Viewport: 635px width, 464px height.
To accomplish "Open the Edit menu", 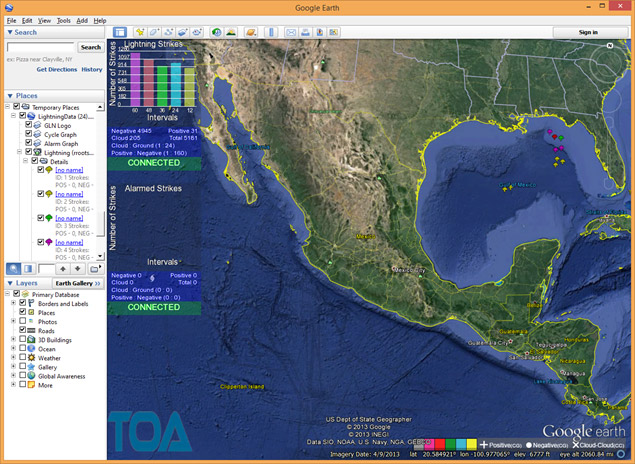I will [x=27, y=21].
